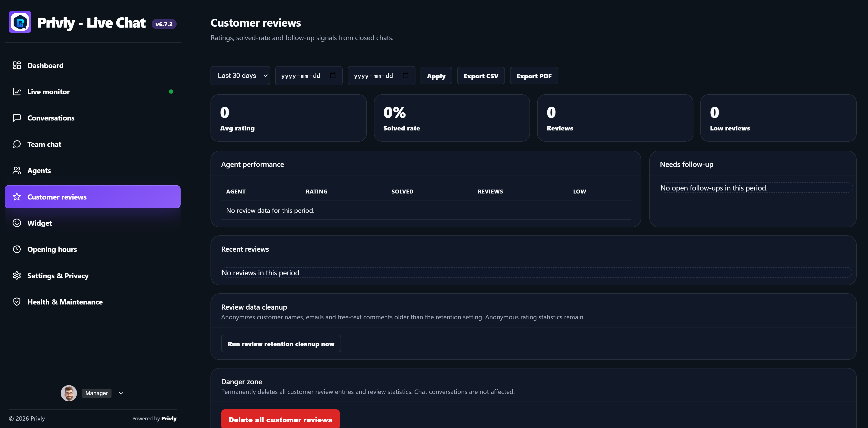Click the Team chat bubble icon
The width and height of the screenshot is (868, 428).
(17, 144)
